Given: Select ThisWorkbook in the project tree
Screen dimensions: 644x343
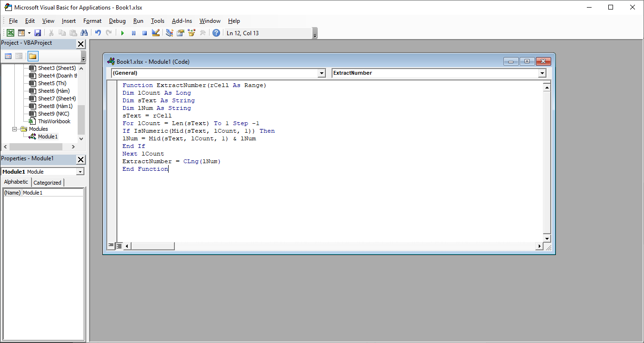Looking at the screenshot, I should coord(54,121).
